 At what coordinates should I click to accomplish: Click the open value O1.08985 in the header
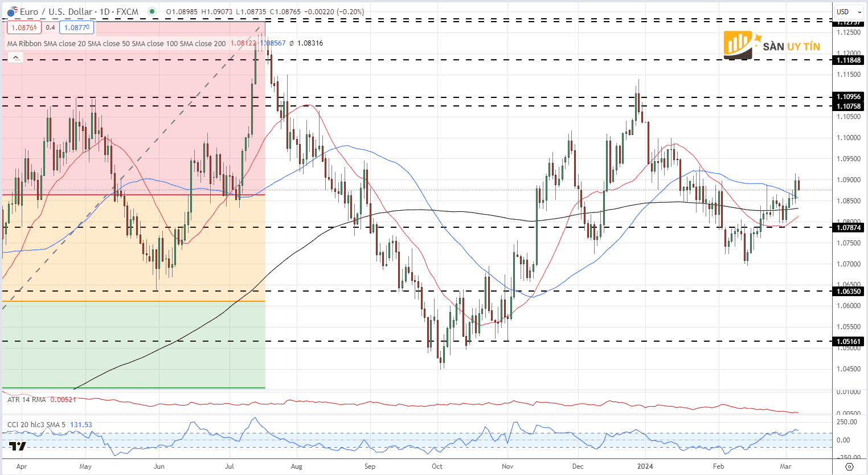tap(182, 11)
